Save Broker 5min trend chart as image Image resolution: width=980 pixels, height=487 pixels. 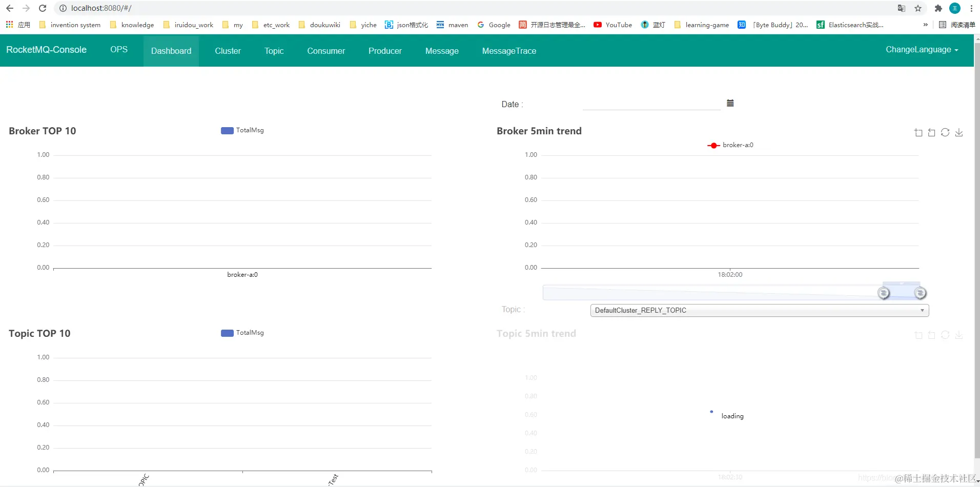[959, 132]
